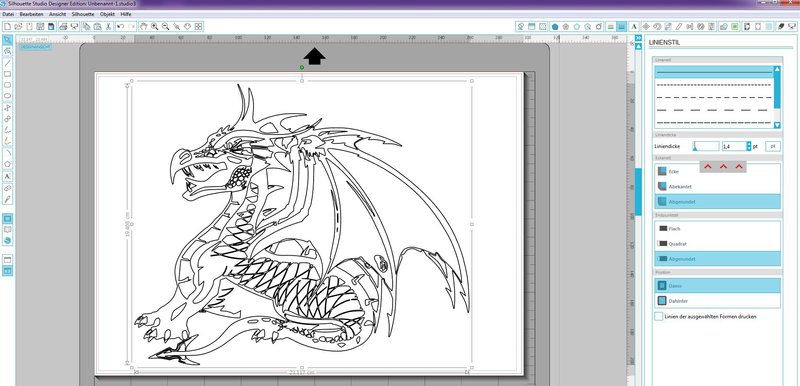Image resolution: width=800 pixels, height=386 pixels.
Task: Click the Paste icon in toolbar
Action: 97,26
